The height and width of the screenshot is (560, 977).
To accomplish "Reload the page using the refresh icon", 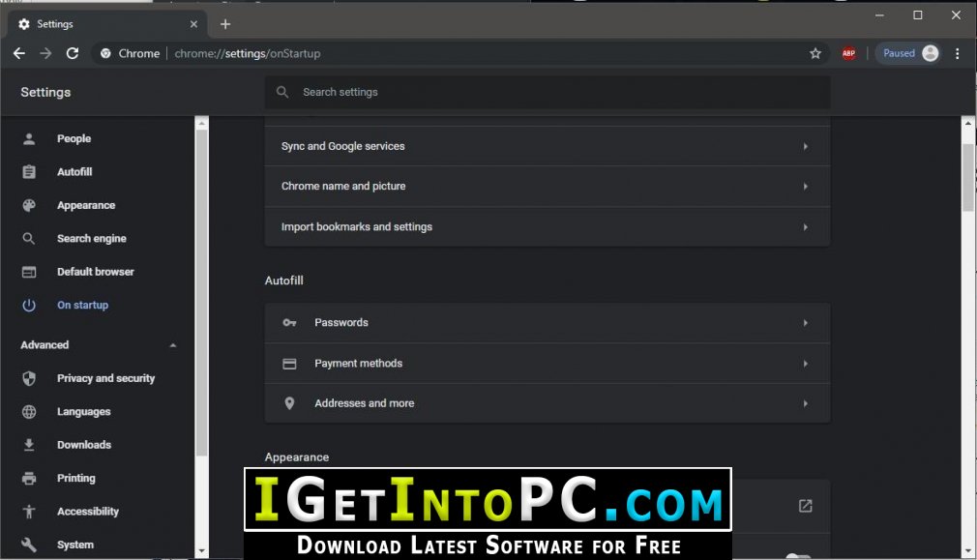I will [73, 53].
